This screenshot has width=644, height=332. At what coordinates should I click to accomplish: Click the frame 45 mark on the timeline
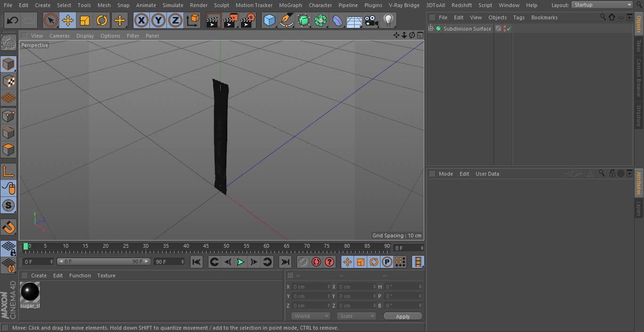[x=206, y=246]
